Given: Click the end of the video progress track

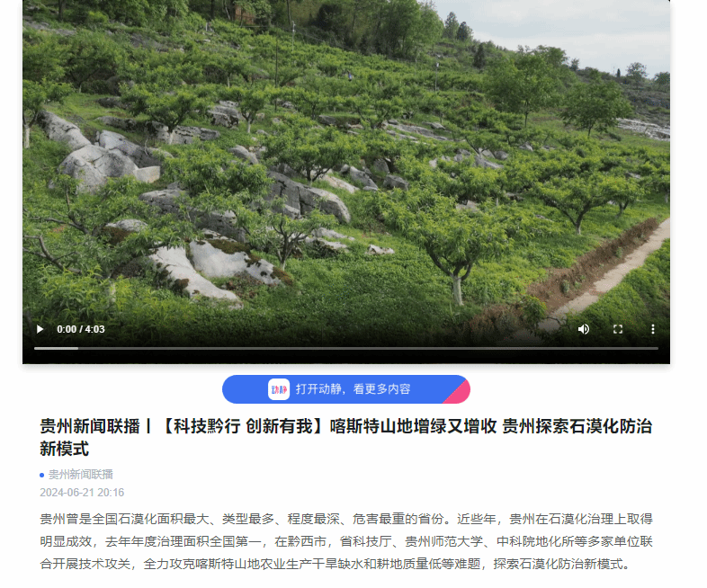Looking at the screenshot, I should 656,348.
